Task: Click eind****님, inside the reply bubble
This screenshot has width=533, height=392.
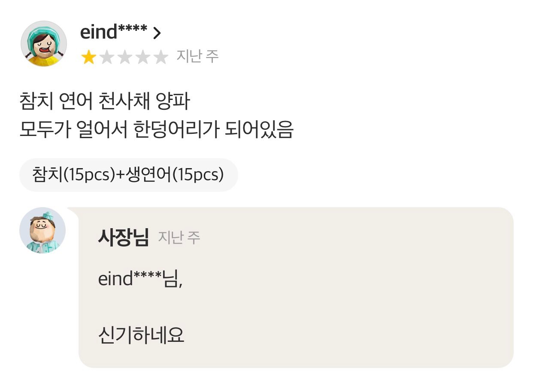Action: click(x=141, y=279)
